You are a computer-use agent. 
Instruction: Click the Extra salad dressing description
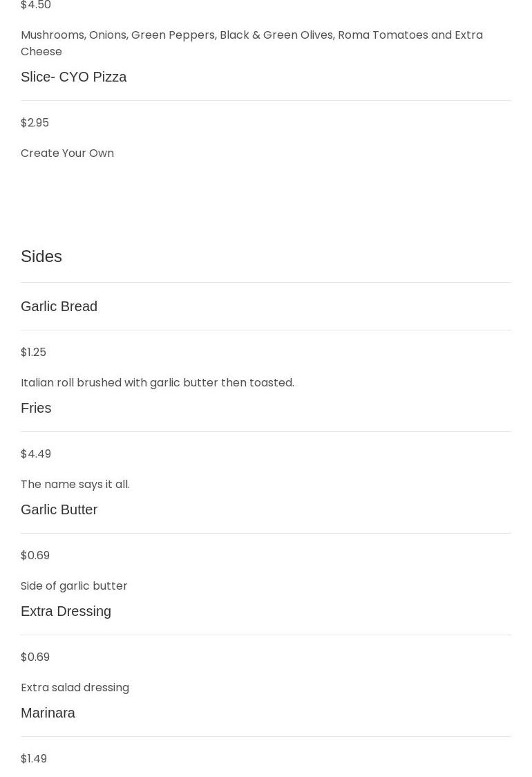(x=75, y=687)
